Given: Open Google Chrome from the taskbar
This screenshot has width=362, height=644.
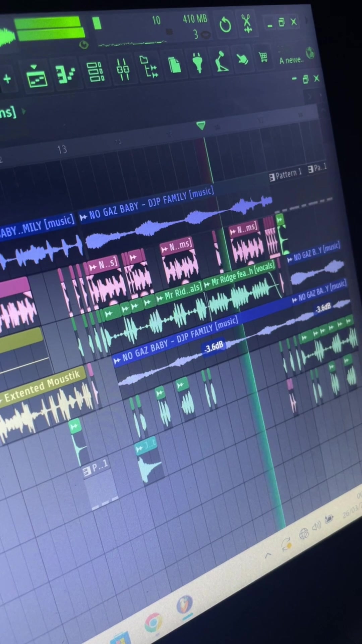Looking at the screenshot, I should click(x=153, y=622).
